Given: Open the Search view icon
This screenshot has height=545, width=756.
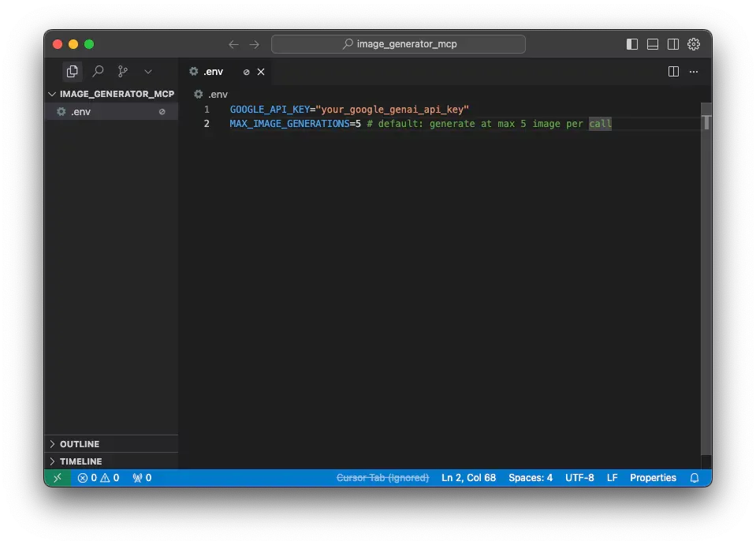Looking at the screenshot, I should pos(98,72).
